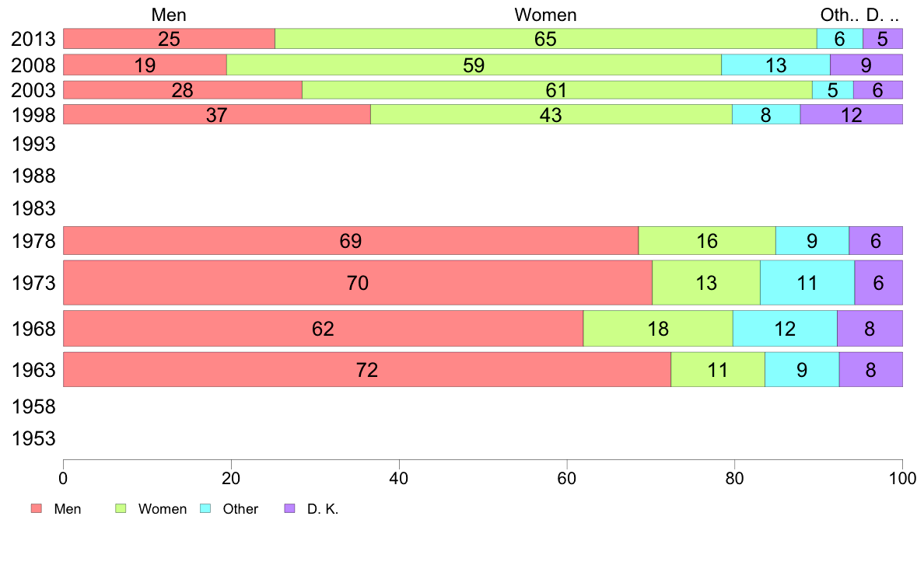924x572 pixels.
Task: Click the Women column header at top
Action: tap(545, 15)
